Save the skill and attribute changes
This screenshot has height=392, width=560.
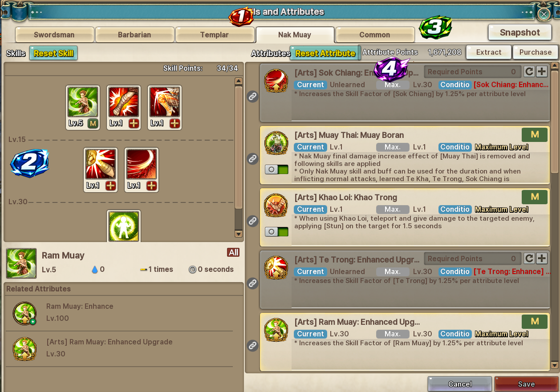(x=526, y=384)
